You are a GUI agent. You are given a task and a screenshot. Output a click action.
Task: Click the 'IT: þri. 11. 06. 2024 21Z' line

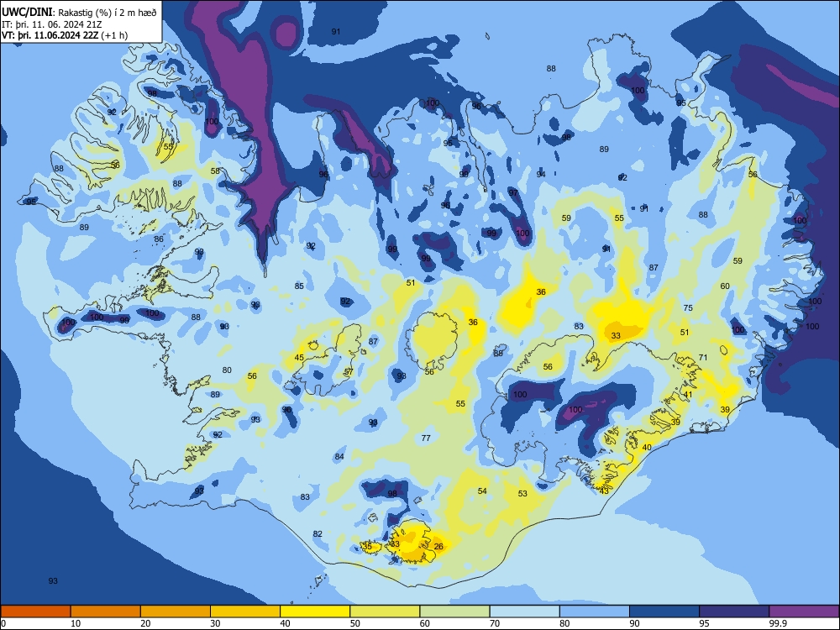tap(52, 24)
